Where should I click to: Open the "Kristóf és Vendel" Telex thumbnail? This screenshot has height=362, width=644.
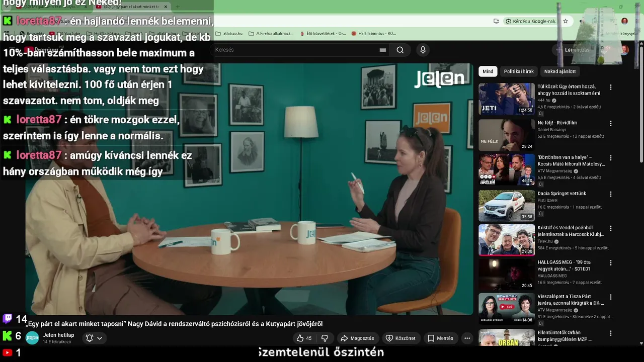tap(507, 240)
